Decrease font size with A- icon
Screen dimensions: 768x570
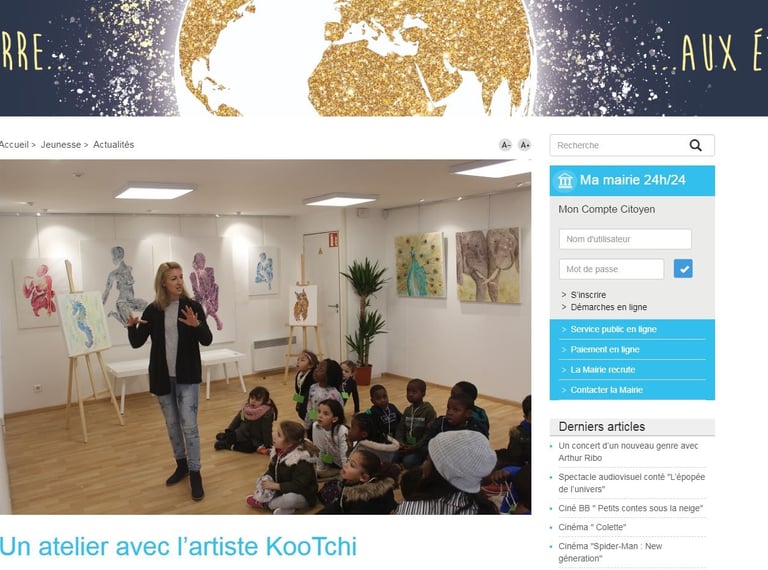click(505, 145)
